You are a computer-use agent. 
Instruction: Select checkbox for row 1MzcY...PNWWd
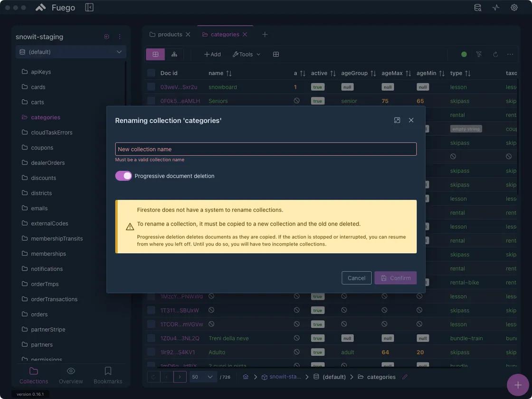[x=151, y=296]
